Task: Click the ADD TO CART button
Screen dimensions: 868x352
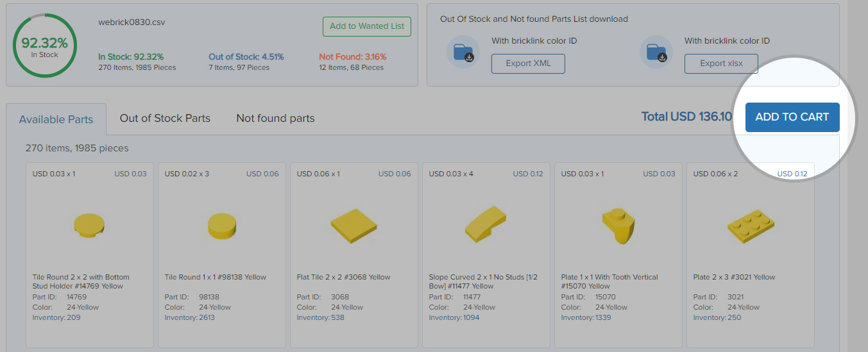Action: tap(792, 117)
